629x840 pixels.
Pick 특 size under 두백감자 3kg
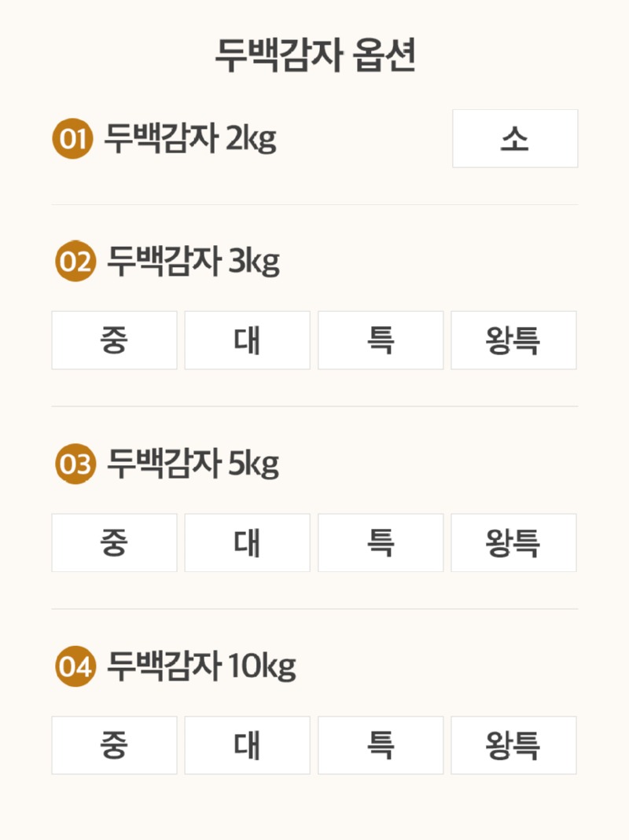381,340
